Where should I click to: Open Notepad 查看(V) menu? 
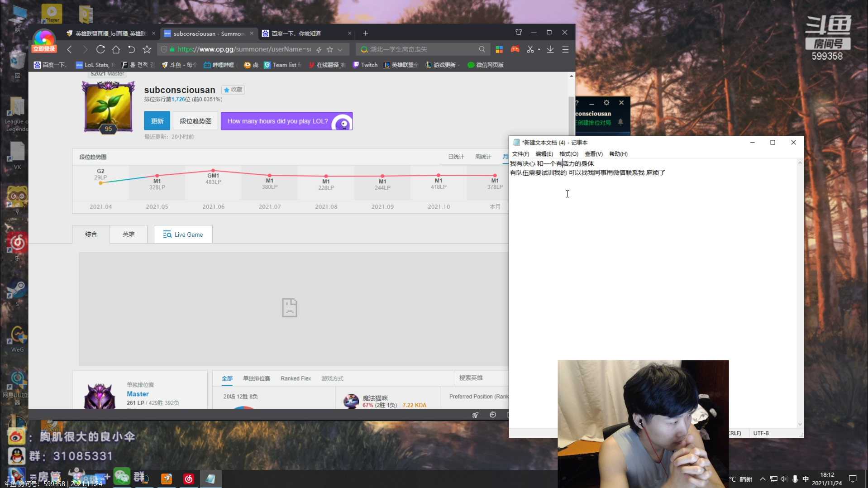[x=593, y=154]
